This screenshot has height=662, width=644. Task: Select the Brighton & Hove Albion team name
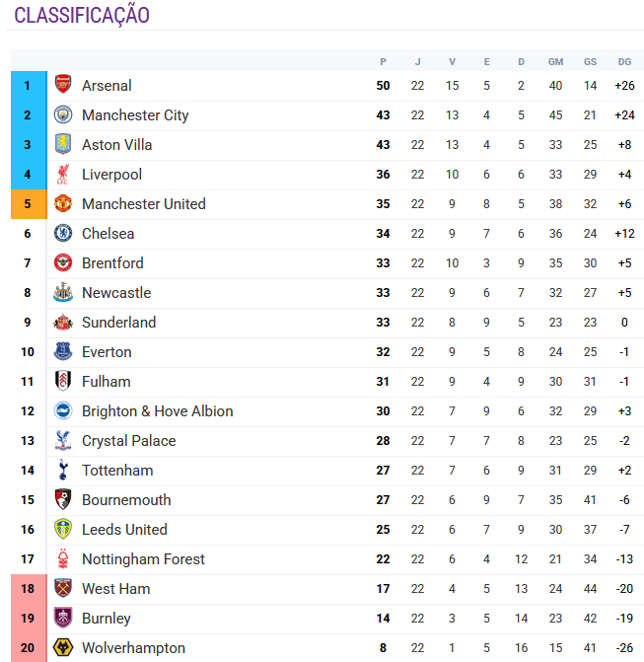tap(158, 411)
